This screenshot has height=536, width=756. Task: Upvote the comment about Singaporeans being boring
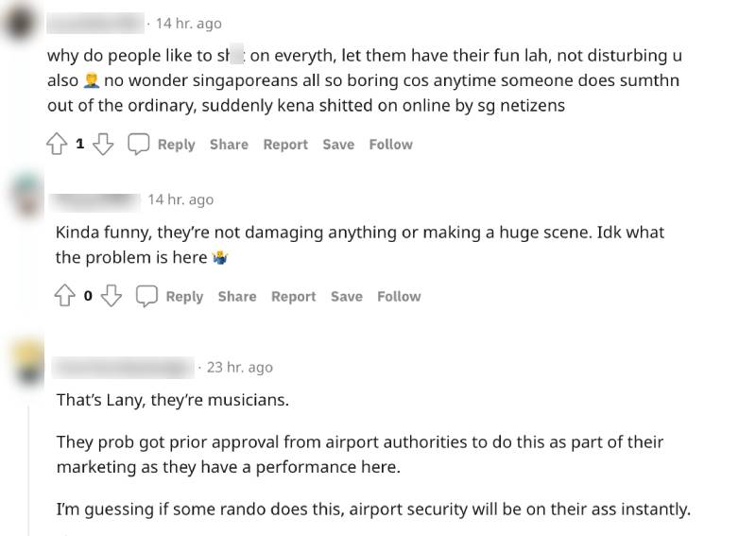(57, 145)
